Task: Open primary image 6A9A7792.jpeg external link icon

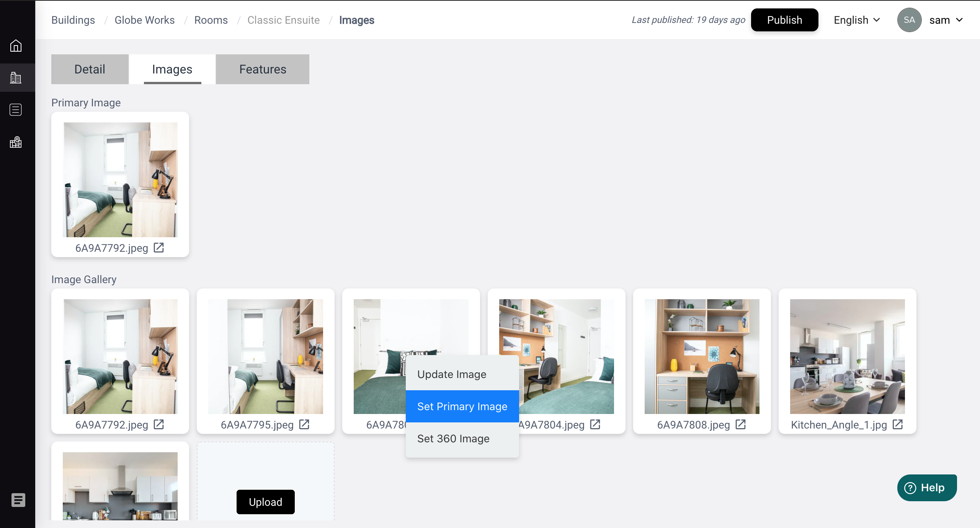Action: 159,248
